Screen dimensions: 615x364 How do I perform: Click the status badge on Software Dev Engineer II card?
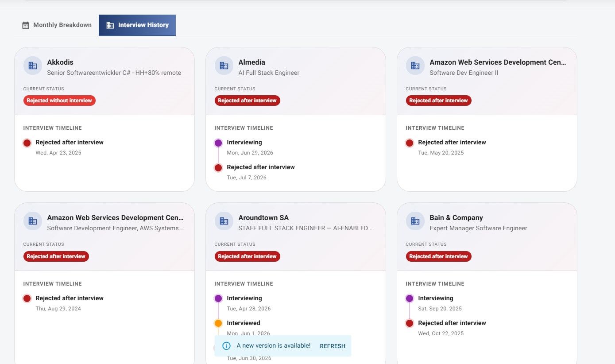(438, 101)
